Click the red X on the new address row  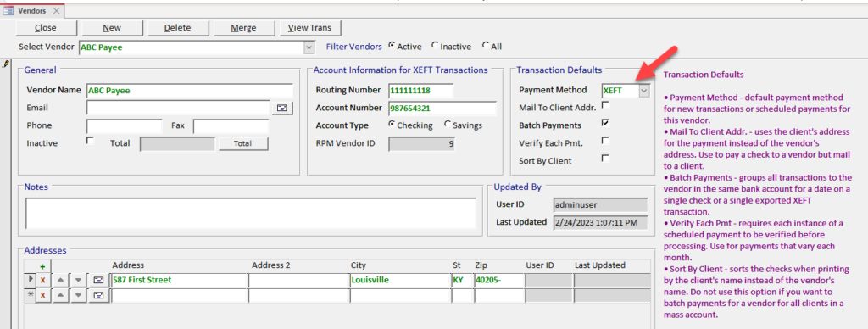42,295
